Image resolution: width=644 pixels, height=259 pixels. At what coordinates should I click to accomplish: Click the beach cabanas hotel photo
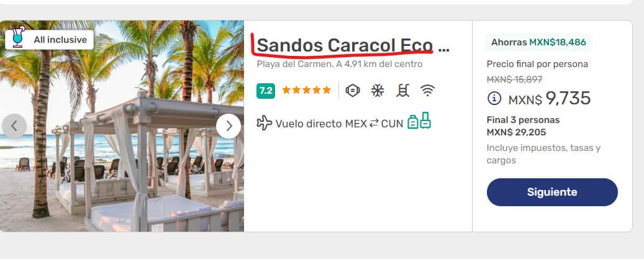[122, 126]
